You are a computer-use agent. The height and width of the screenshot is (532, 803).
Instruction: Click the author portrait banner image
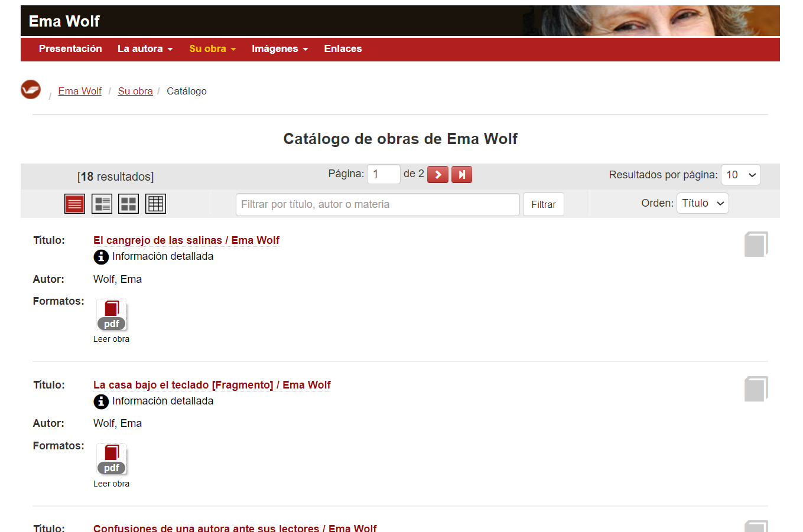651,21
